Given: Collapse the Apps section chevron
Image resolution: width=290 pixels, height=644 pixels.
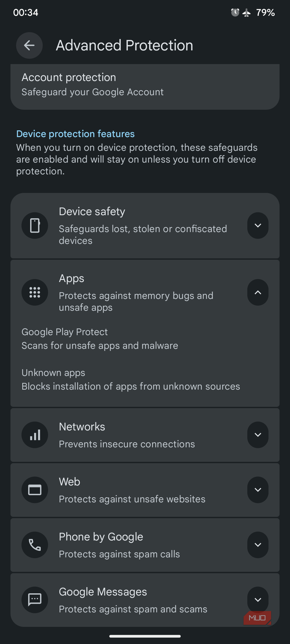Looking at the screenshot, I should click(258, 292).
